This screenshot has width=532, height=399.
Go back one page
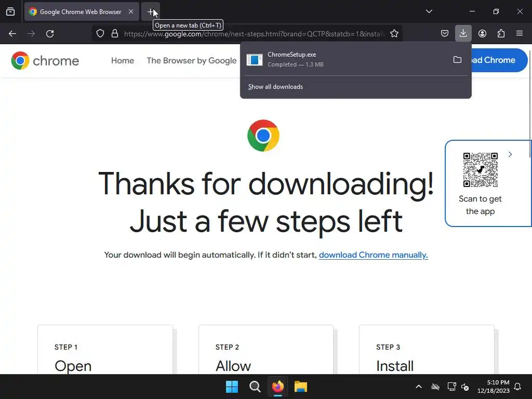[x=12, y=34]
